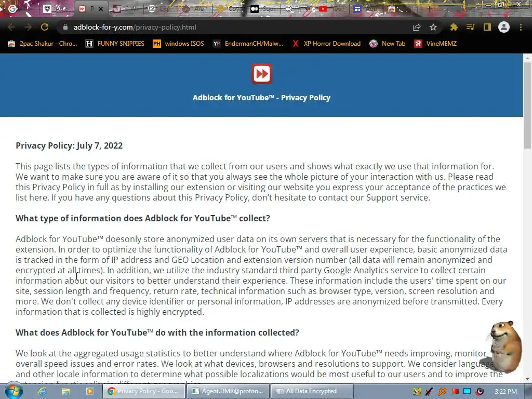Open Windows Media Player from taskbar

pos(89,391)
